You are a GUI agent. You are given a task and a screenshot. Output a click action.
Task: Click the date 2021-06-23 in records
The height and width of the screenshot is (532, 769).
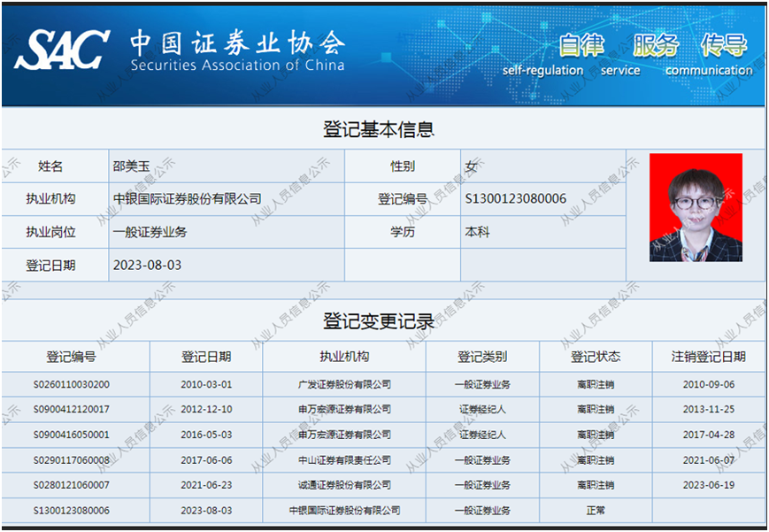[x=206, y=485]
